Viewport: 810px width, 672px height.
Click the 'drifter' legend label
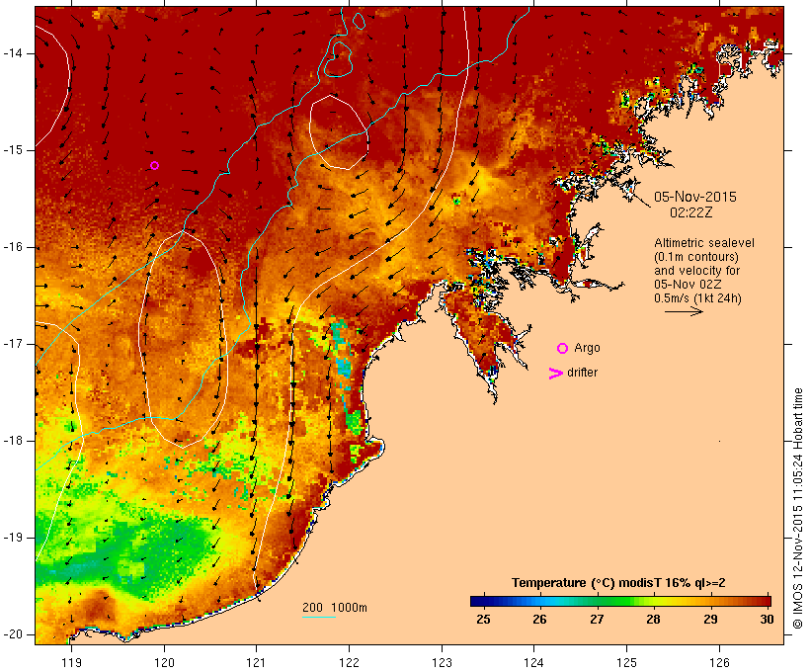click(x=582, y=373)
